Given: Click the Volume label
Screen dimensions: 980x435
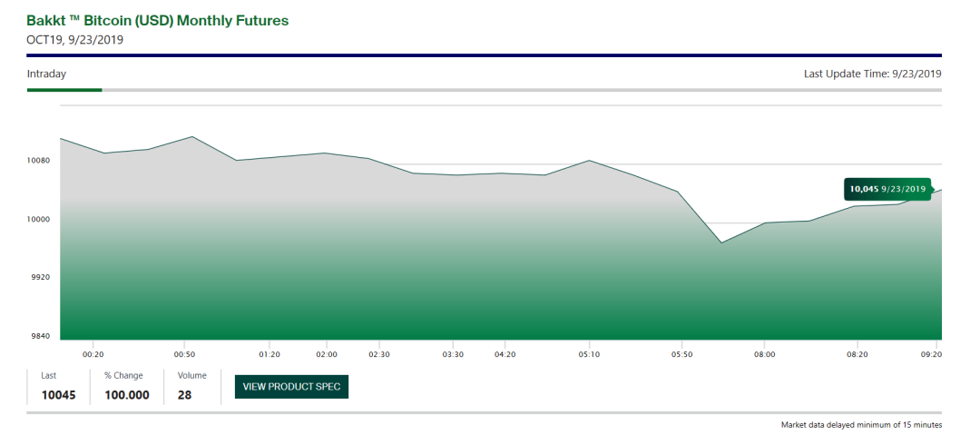Looking at the screenshot, I should (191, 376).
